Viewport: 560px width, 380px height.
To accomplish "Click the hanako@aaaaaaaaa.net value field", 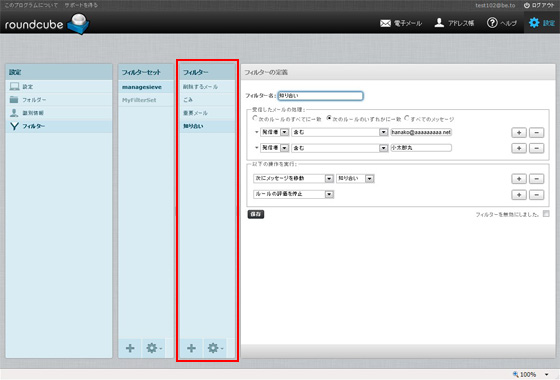I will coord(421,132).
